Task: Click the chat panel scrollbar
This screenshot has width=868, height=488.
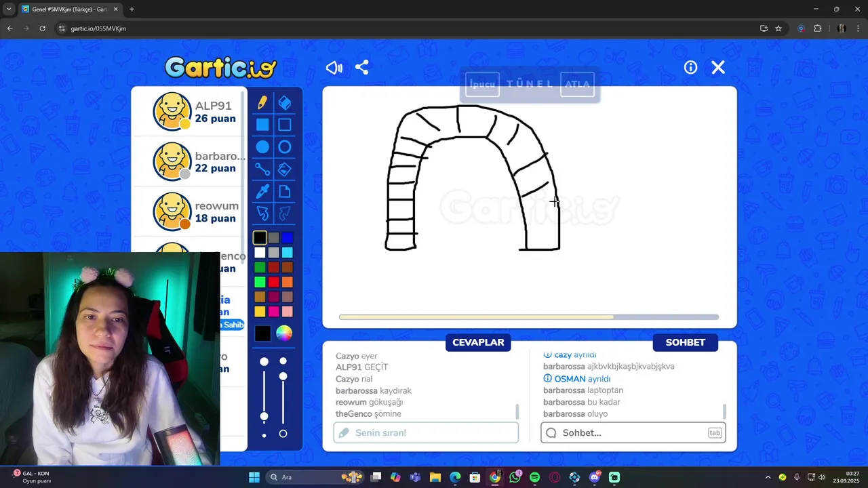Action: coord(724,411)
